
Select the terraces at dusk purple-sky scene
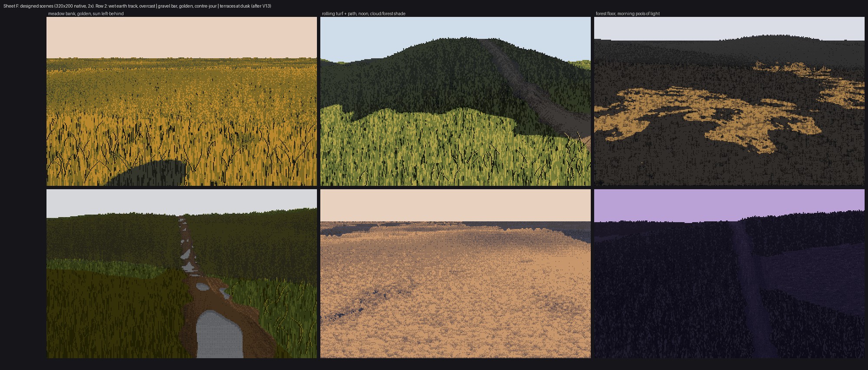[x=729, y=274]
